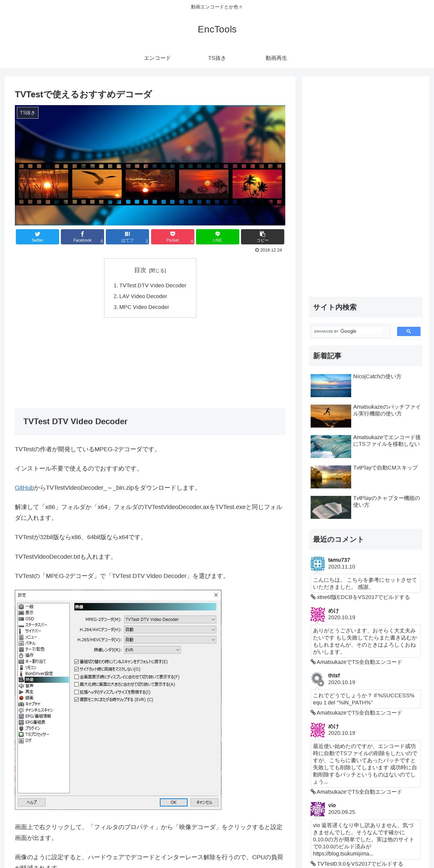Viewport: 434px width, 868px height.
Task: Click the gear avatar beside thtsf's comment
Action: [318, 679]
